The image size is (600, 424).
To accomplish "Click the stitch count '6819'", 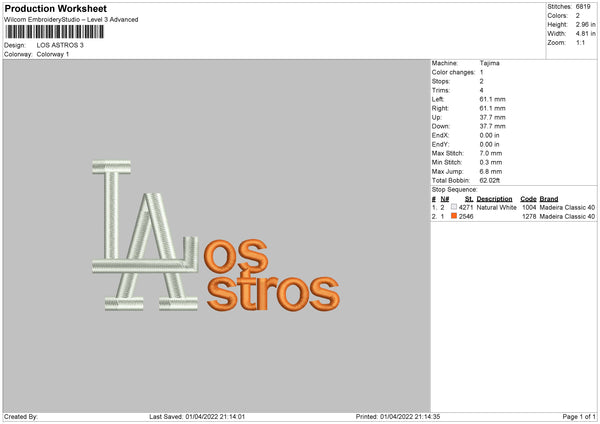I will click(583, 7).
